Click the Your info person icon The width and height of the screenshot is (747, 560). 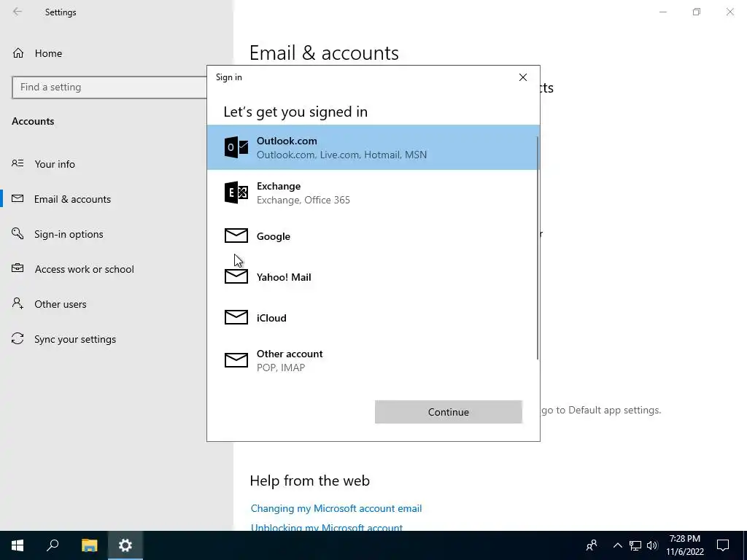18,163
